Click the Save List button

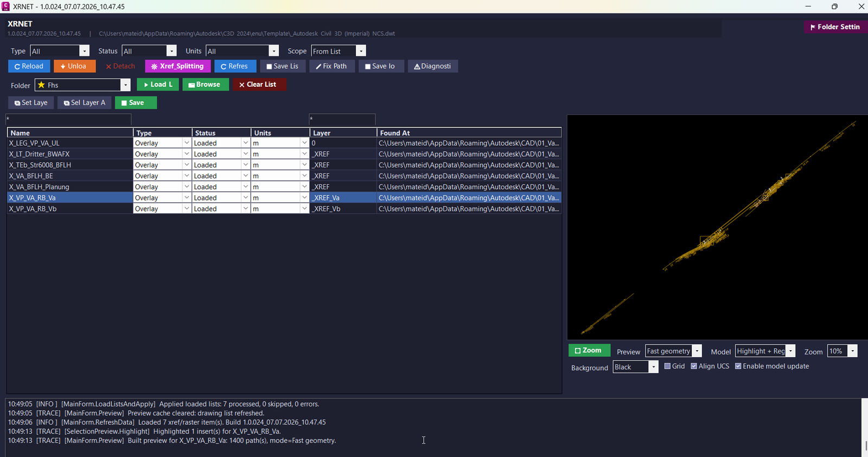[283, 66]
